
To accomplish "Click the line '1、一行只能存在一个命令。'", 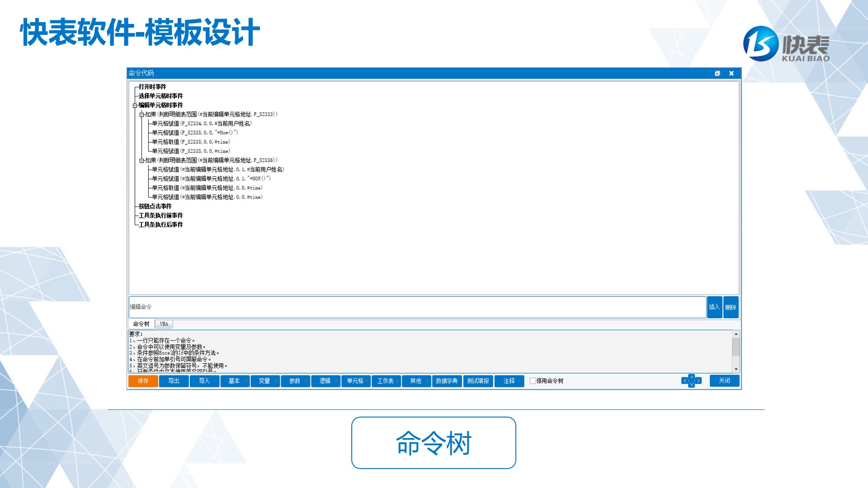I will tap(162, 341).
